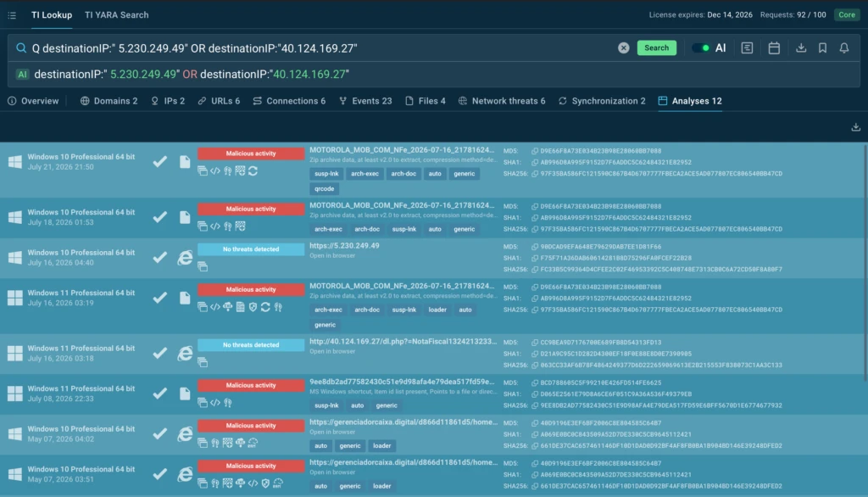The image size is (868, 497).
Task: Click the loader tag in July 16 03:19 row
Action: 437,310
